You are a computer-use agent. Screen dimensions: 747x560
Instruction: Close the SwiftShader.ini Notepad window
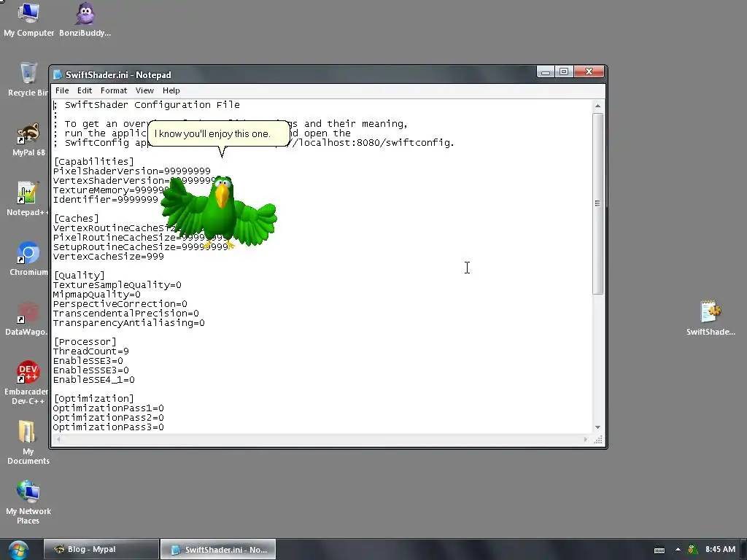point(589,72)
